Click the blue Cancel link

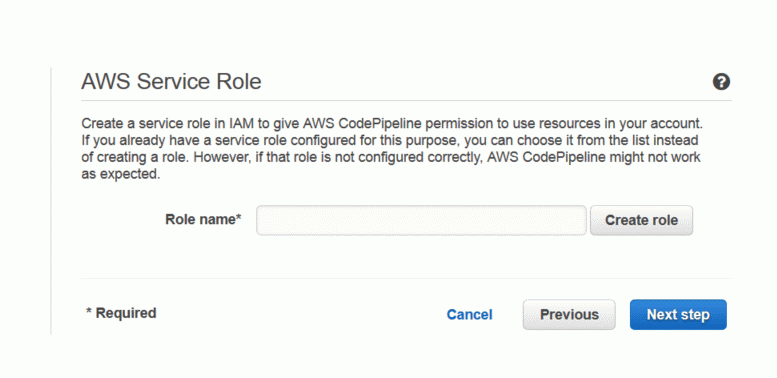coord(469,315)
